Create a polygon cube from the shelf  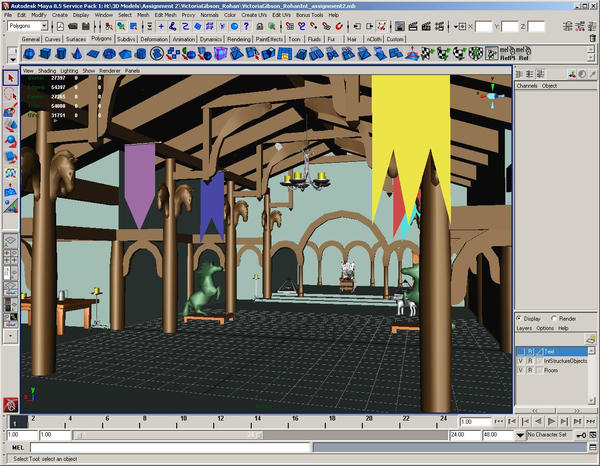(x=45, y=54)
